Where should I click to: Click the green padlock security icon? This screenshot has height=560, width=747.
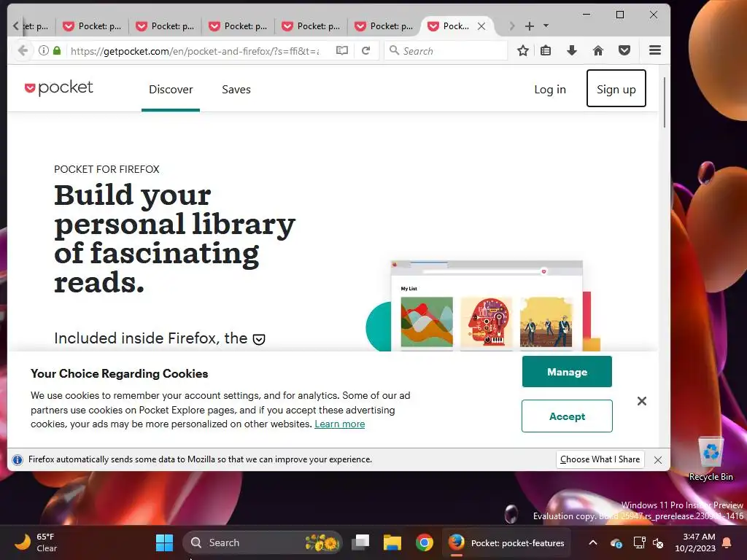click(57, 50)
